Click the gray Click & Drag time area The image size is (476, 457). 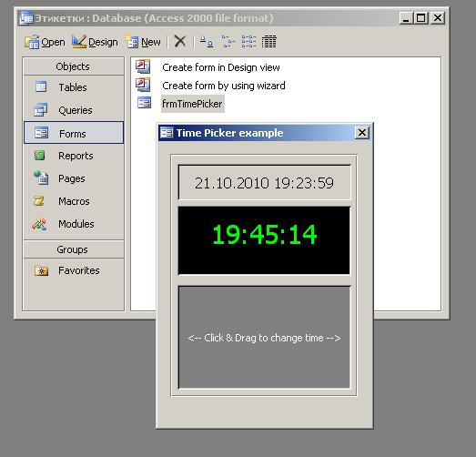click(264, 338)
